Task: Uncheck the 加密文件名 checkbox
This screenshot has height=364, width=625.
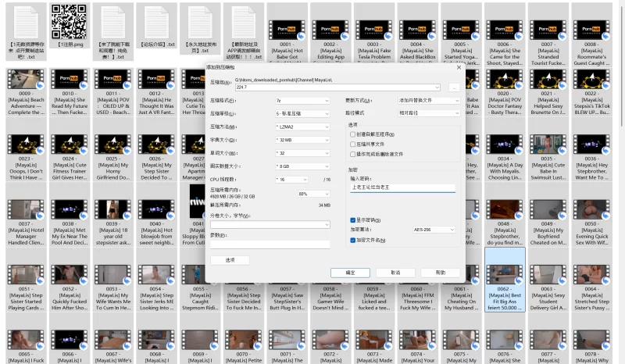Action: [x=352, y=241]
